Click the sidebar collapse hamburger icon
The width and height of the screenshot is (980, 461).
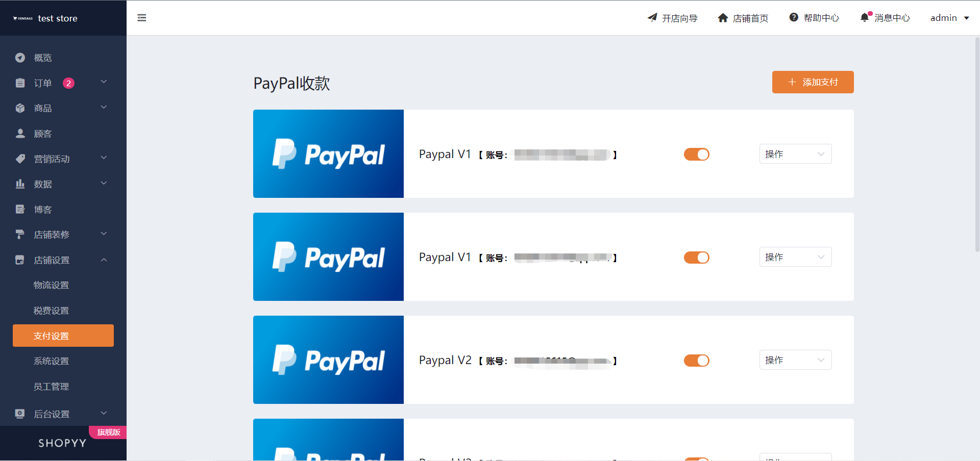[x=142, y=18]
